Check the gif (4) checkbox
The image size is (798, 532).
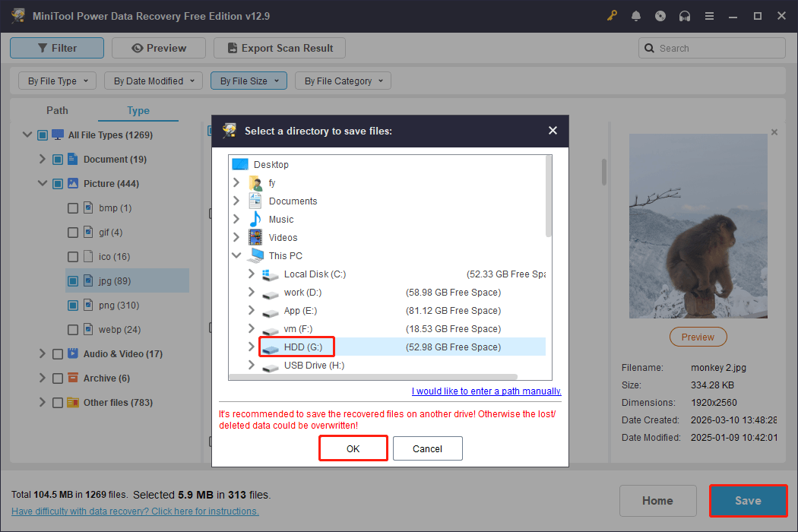tap(73, 233)
